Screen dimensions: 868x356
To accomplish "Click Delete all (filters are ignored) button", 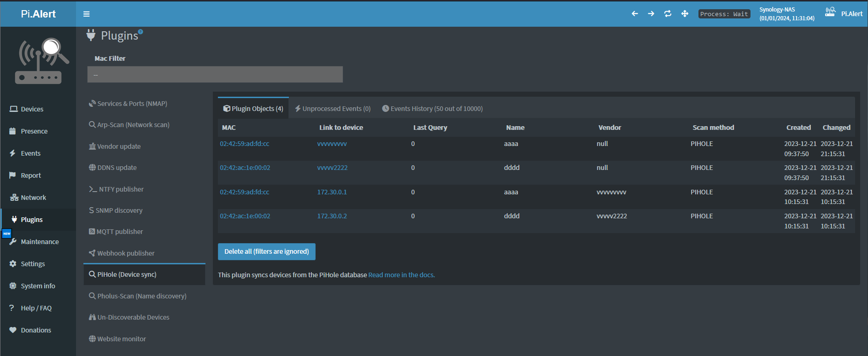I will (x=266, y=251).
